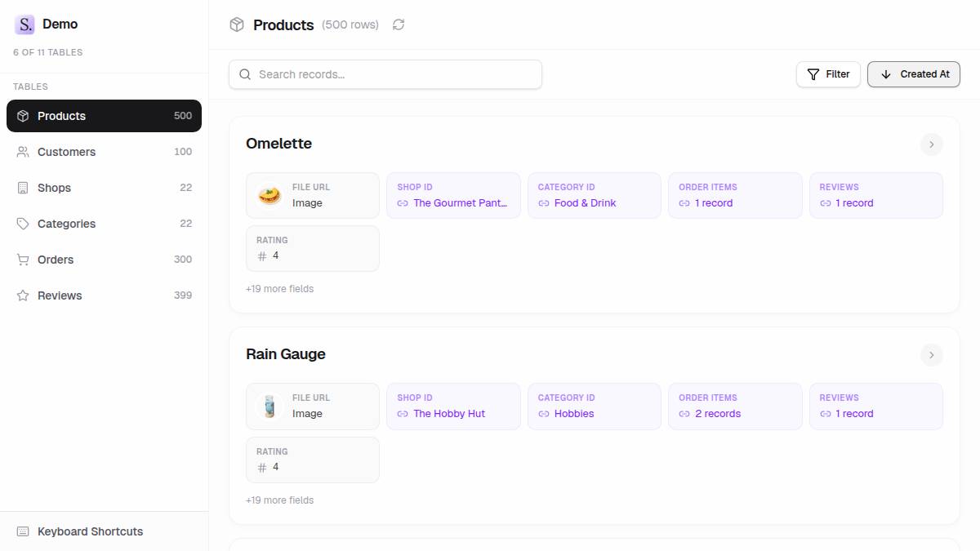Click the Categories tag icon
The width and height of the screenshot is (980, 551).
tap(23, 224)
